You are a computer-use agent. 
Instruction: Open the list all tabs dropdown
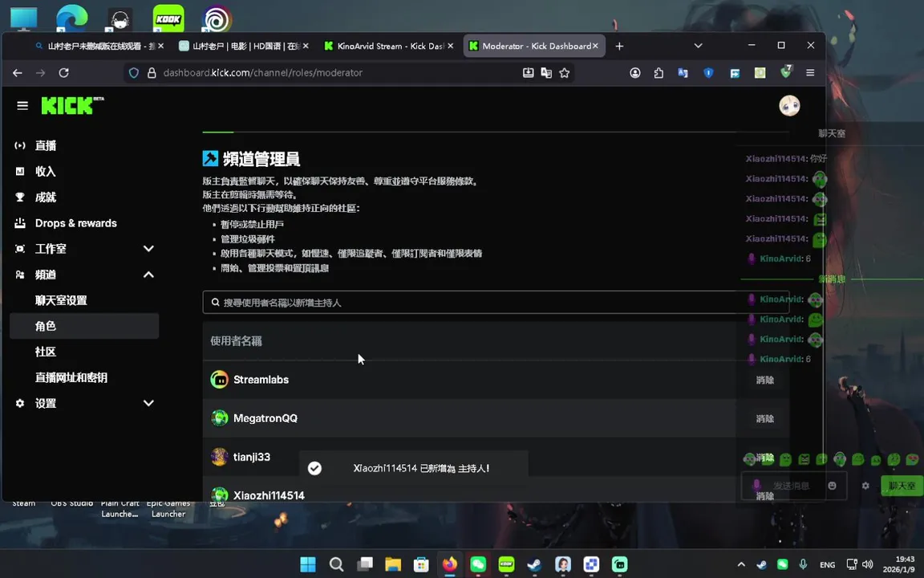(x=699, y=46)
